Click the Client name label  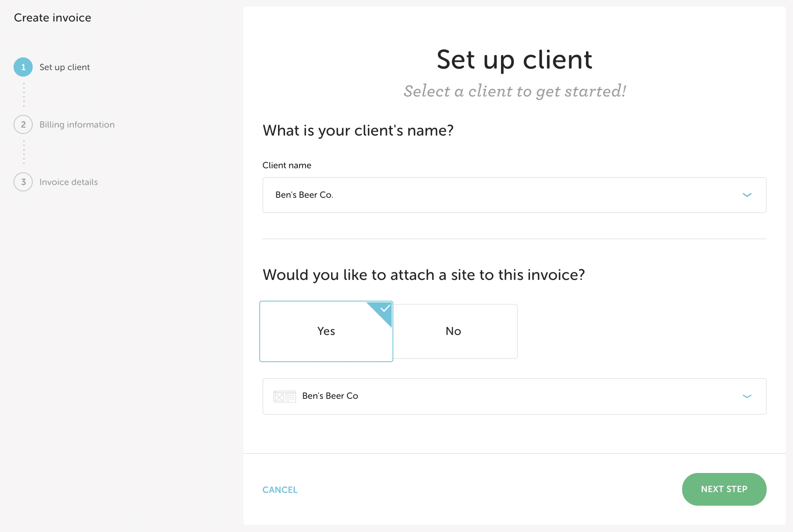click(287, 165)
